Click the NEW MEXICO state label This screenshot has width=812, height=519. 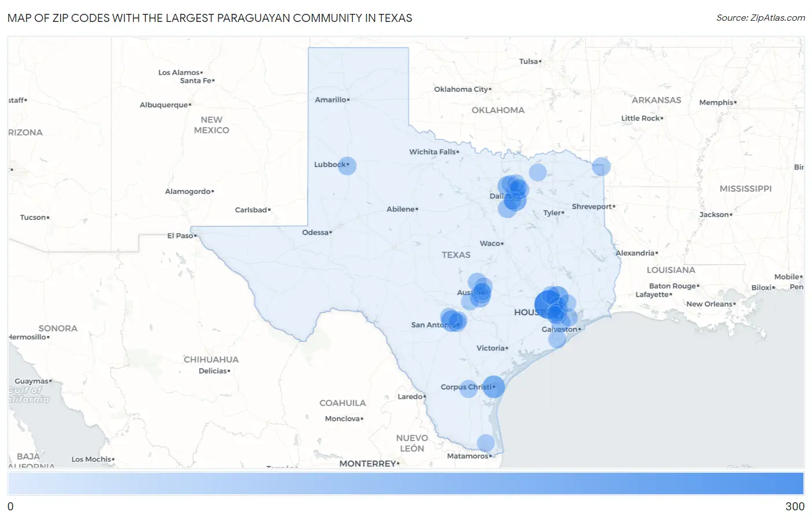(x=211, y=125)
